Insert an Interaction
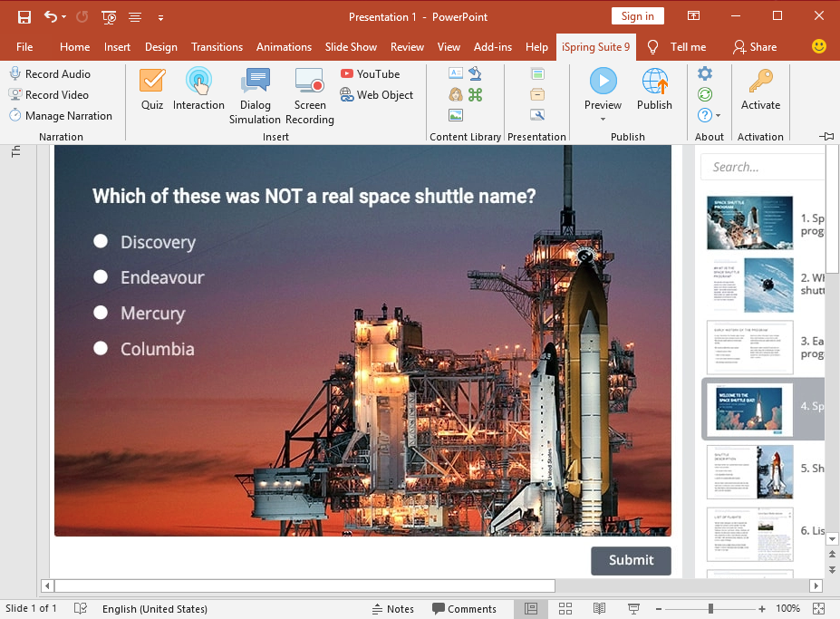The height and width of the screenshot is (619, 840). click(x=198, y=90)
